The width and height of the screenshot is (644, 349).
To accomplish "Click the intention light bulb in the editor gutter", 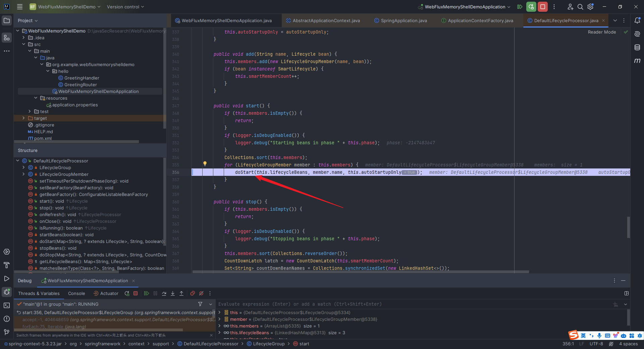I will point(205,164).
